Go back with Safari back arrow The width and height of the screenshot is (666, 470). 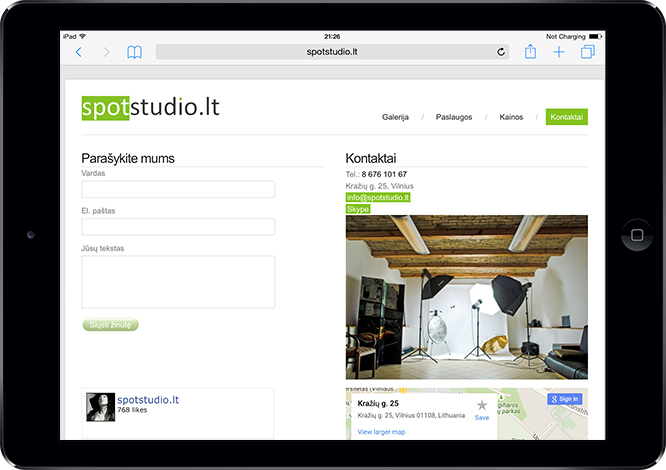coord(79,52)
